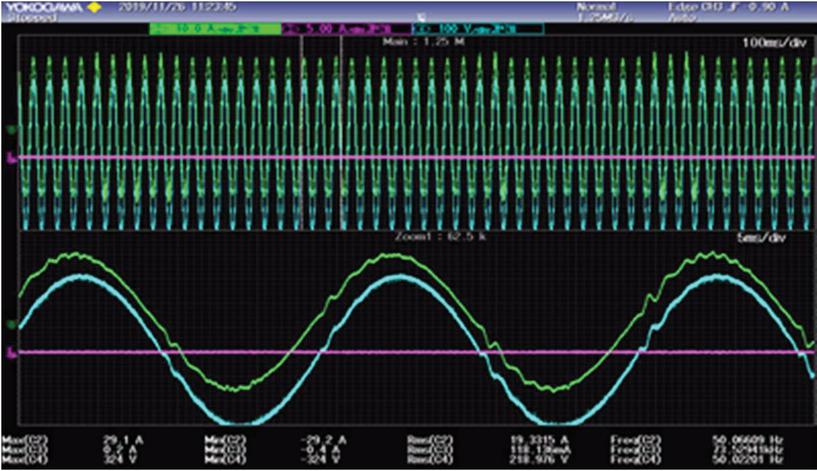
Task: Click the magenta ground marker in main window
Action: click(x=10, y=158)
